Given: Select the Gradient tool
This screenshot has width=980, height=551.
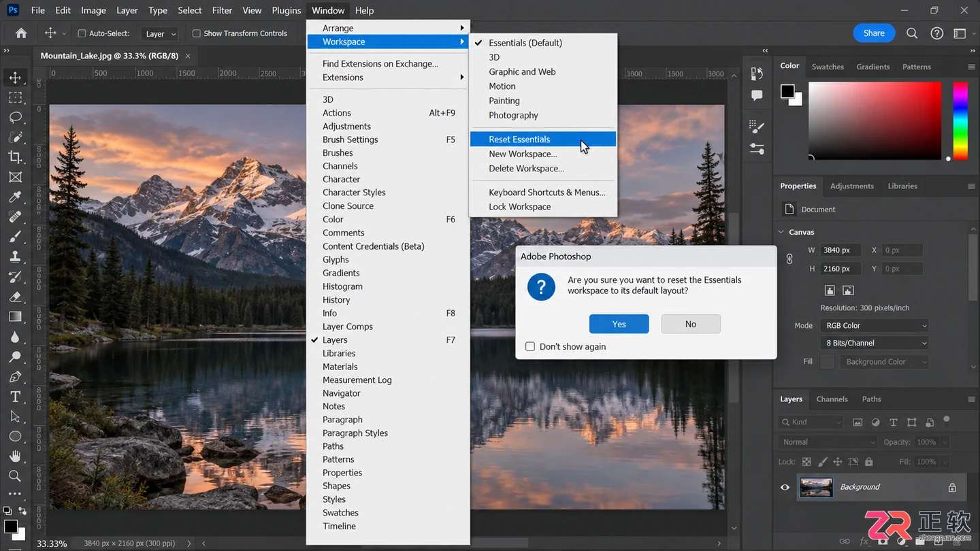Looking at the screenshot, I should tap(15, 316).
